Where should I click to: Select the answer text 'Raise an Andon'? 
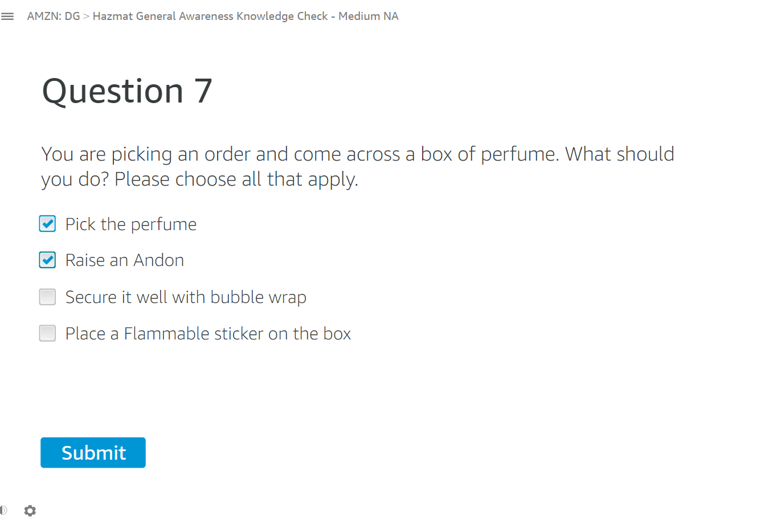(124, 260)
